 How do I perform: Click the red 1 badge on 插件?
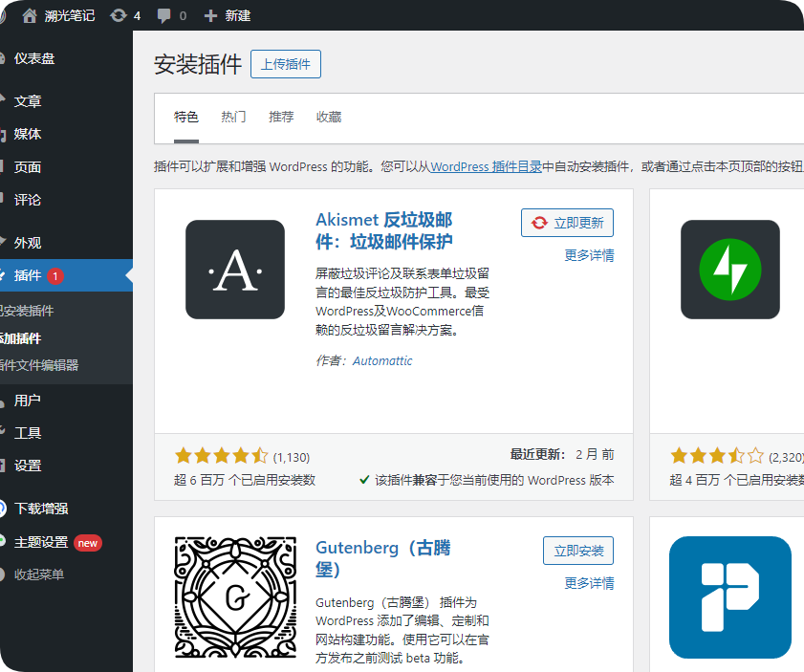coord(55,275)
